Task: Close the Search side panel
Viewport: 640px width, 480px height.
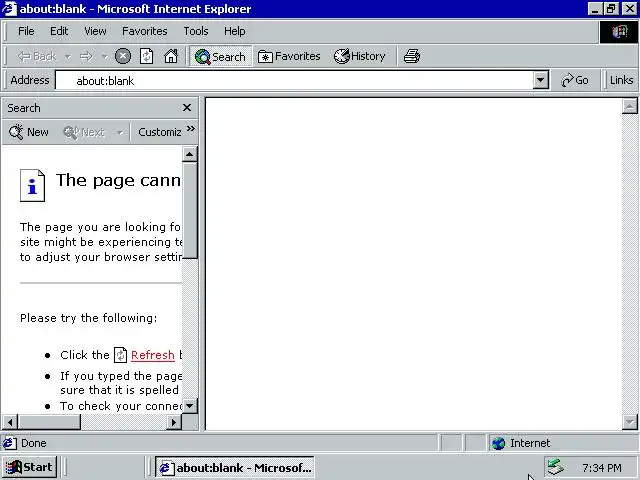Action: coord(187,108)
